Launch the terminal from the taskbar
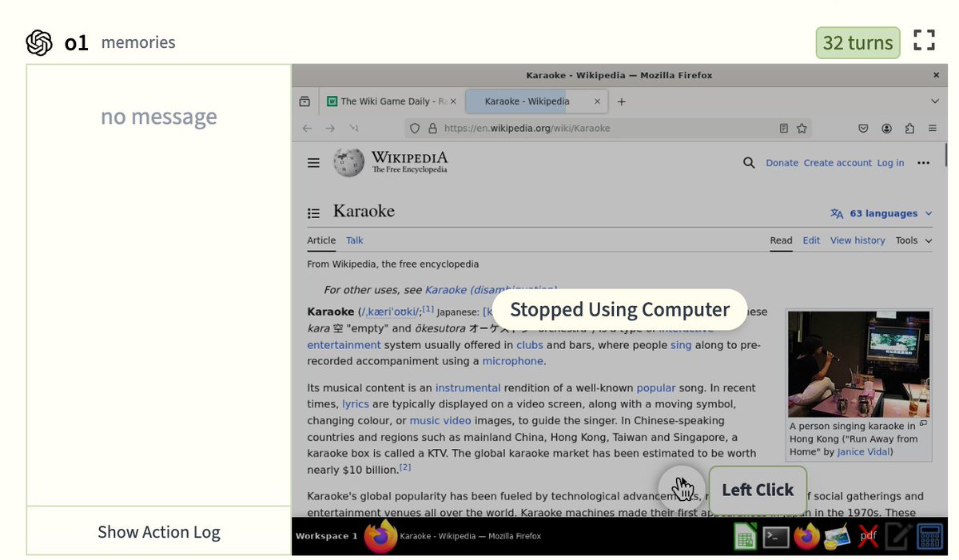Viewport: 959px width, 560px height. point(776,537)
